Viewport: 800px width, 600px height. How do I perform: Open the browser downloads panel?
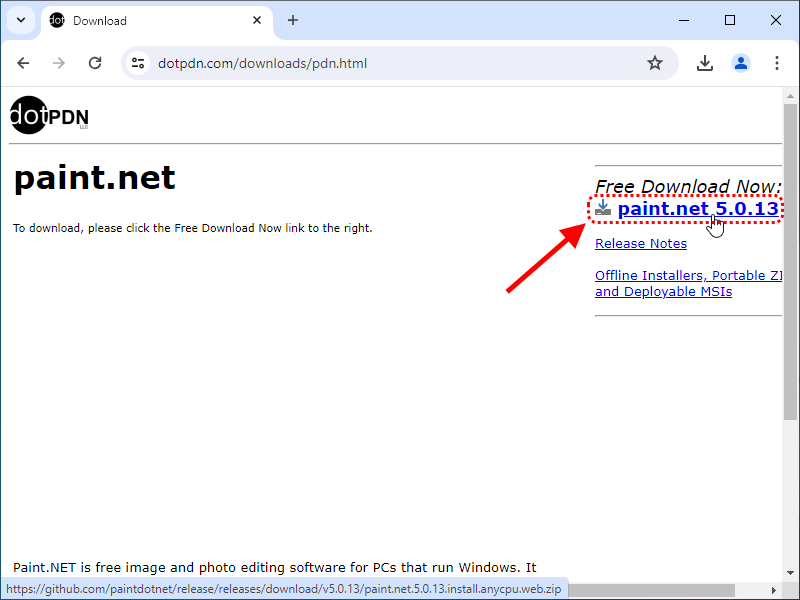click(705, 63)
